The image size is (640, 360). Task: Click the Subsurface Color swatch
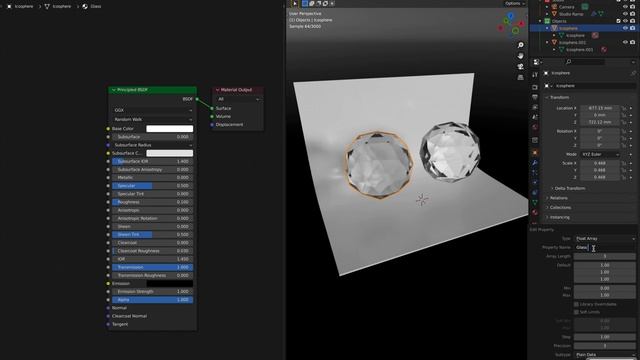pos(170,153)
